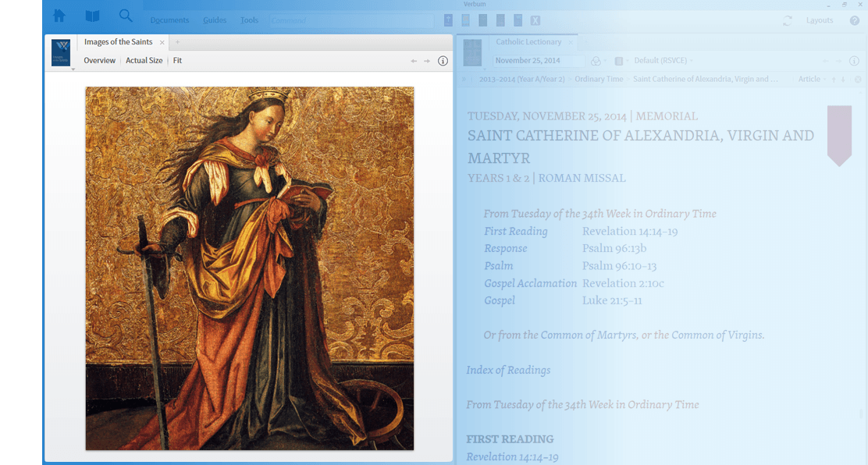Expand the locator bar double-chevron
868x465 pixels.
(464, 79)
